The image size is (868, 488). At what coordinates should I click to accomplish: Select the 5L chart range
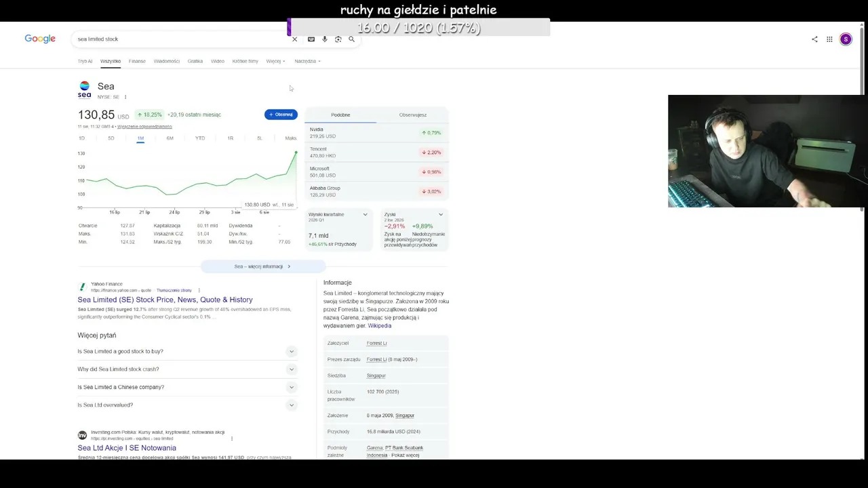[x=259, y=138]
